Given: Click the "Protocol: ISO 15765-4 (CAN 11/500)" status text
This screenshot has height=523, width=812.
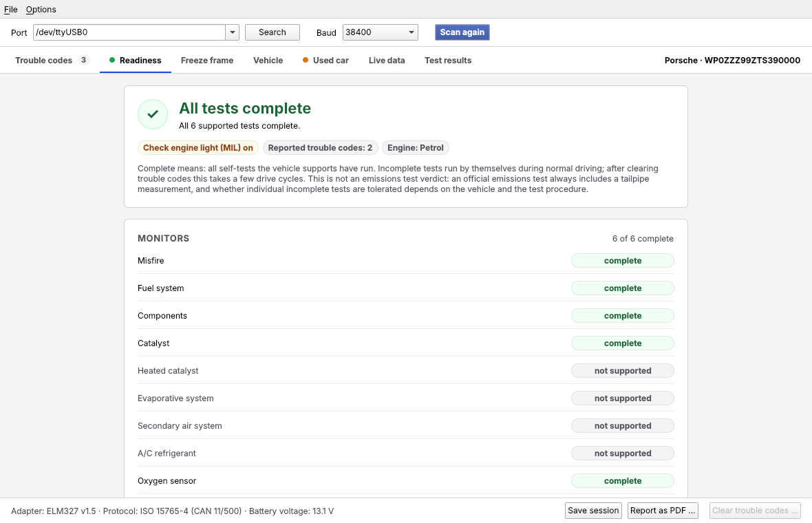Looking at the screenshot, I should [x=173, y=511].
